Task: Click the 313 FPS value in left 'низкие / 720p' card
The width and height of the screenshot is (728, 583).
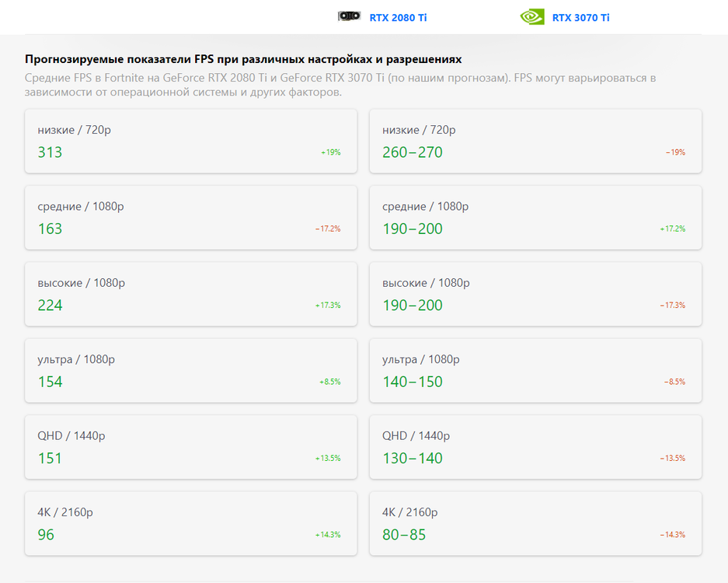Action: [50, 152]
